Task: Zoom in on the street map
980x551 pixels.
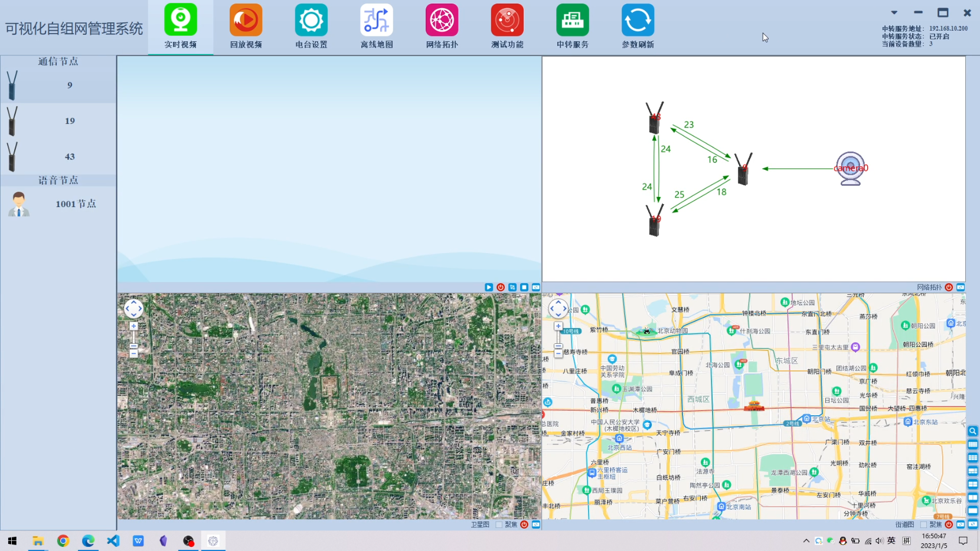Action: (558, 326)
